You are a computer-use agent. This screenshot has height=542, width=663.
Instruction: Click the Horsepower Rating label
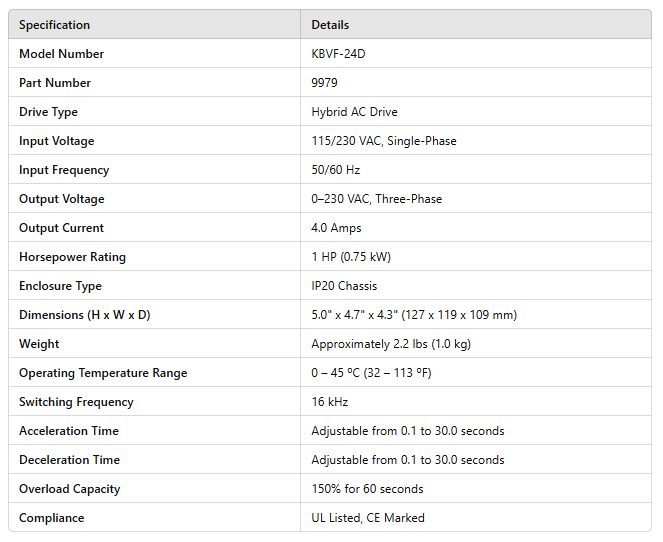click(72, 257)
